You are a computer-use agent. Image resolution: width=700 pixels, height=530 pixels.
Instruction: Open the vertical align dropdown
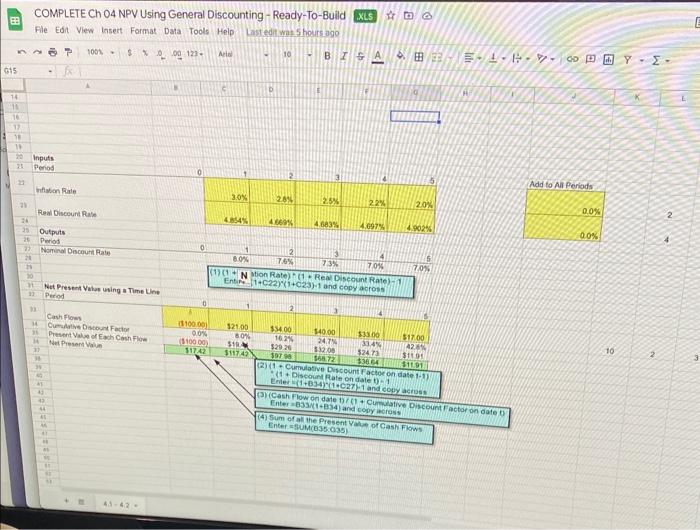(x=498, y=58)
